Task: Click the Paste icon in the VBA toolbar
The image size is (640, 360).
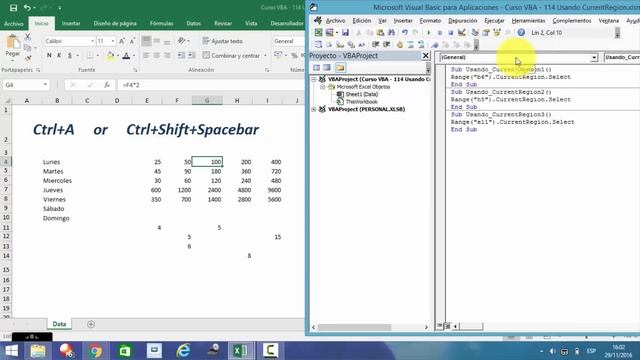Action: pos(380,33)
